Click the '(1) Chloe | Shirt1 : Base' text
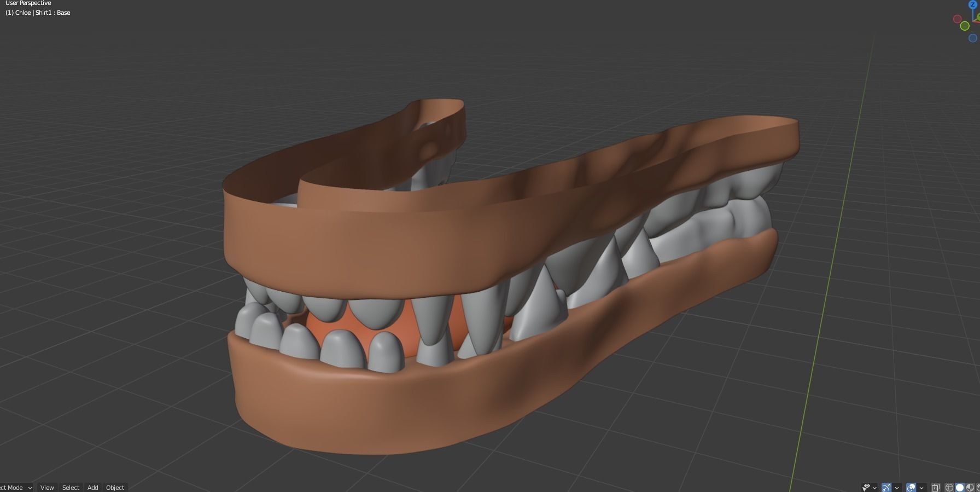This screenshot has width=980, height=492. point(38,13)
